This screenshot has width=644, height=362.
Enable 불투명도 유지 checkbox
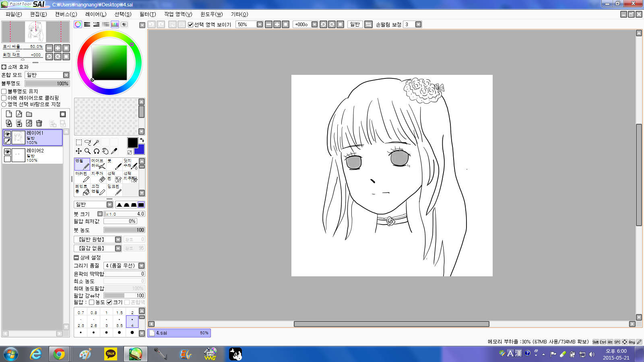4,92
